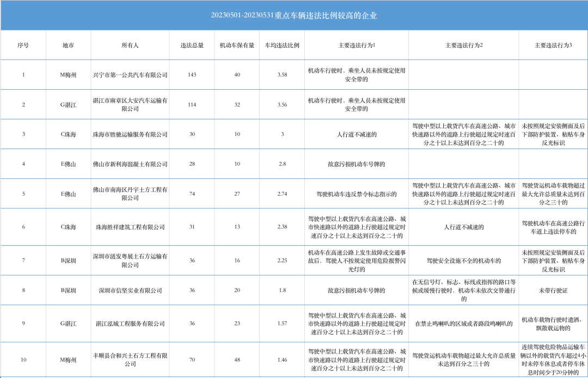The height and width of the screenshot is (378, 588).
Task: Select the 主要违法行为3 column header
Action: point(553,45)
